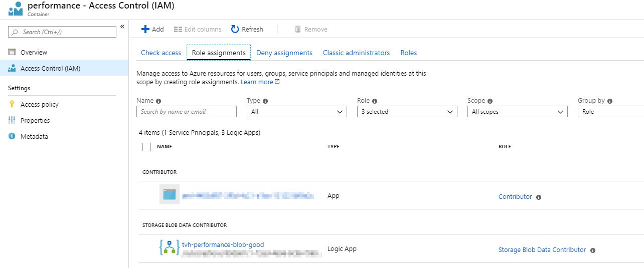The height and width of the screenshot is (268, 644).
Task: Click the info icon next to Contributor role
Action: [539, 197]
